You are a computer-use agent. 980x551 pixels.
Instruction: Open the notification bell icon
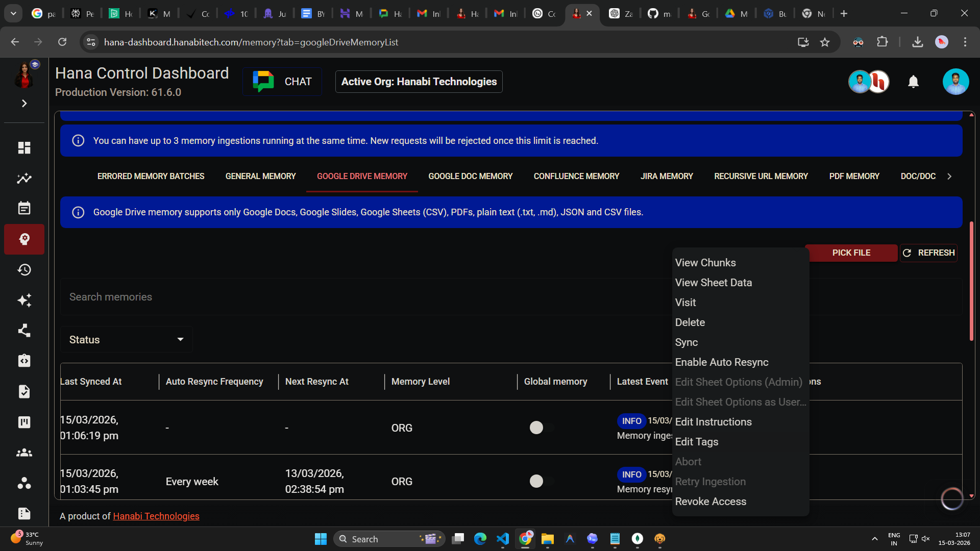pos(913,82)
